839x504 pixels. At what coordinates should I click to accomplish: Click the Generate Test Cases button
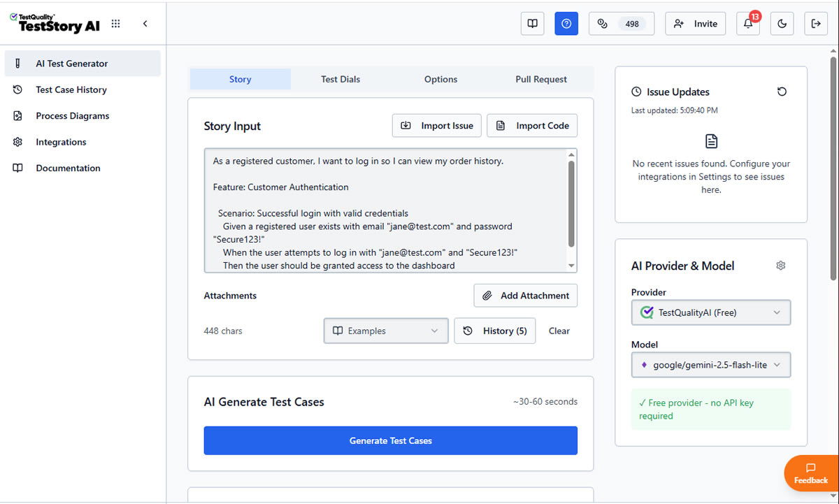click(x=390, y=440)
